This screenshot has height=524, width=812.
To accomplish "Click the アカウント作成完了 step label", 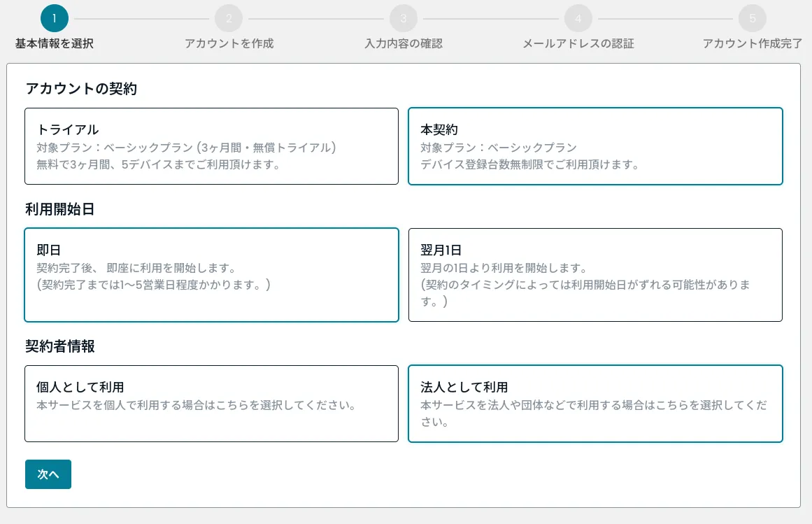I will pos(753,43).
